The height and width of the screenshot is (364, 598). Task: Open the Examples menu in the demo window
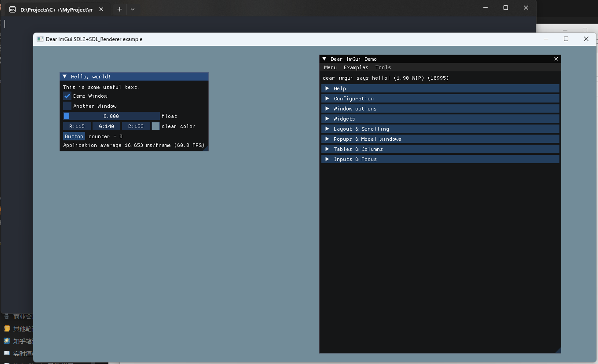click(356, 67)
